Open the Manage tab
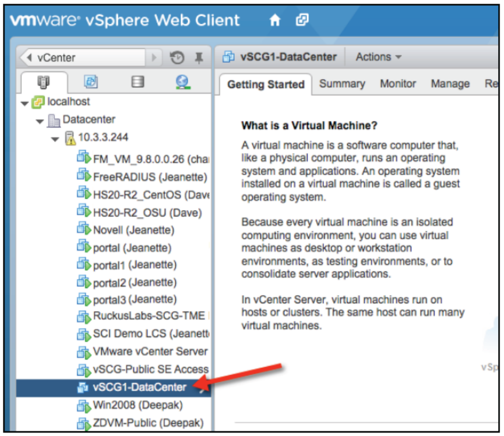 tap(450, 84)
